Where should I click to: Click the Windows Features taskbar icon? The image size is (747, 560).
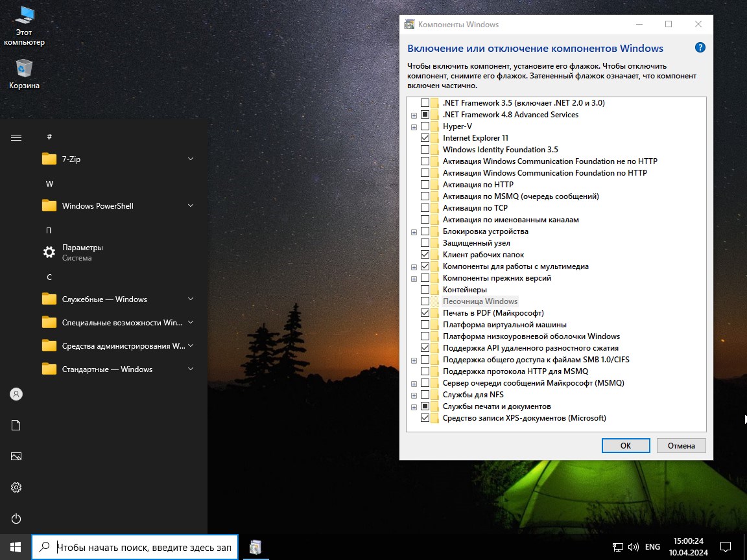click(x=255, y=546)
